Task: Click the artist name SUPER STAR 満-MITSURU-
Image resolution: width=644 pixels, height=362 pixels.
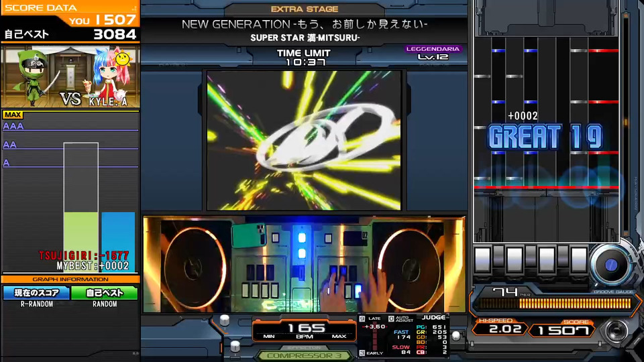Action: click(x=305, y=38)
